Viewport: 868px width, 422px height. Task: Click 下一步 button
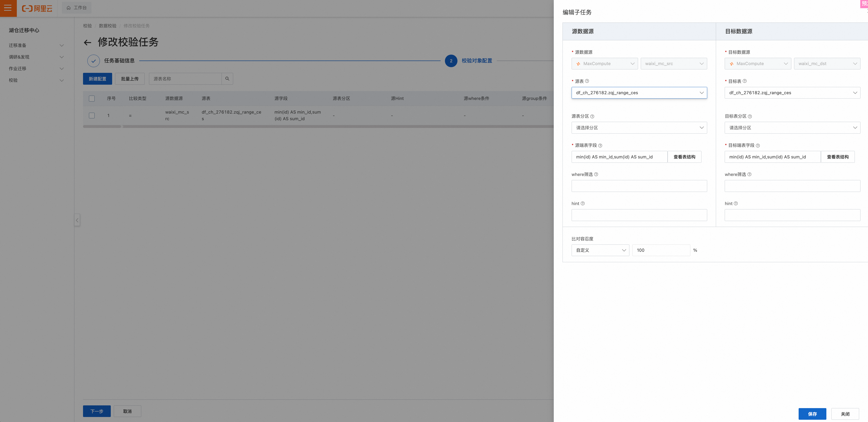coord(97,411)
